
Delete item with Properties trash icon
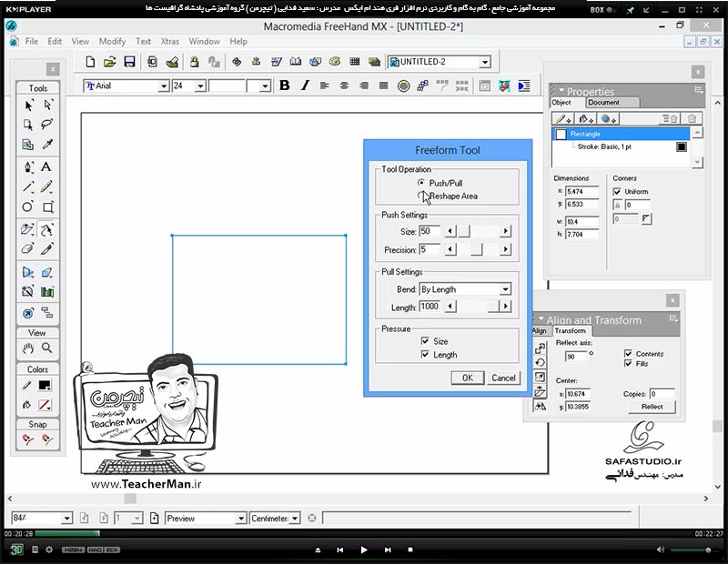pos(692,119)
